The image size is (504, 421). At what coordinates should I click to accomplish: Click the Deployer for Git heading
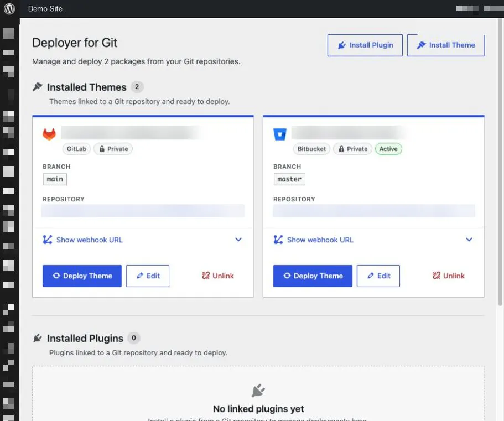[x=75, y=43]
